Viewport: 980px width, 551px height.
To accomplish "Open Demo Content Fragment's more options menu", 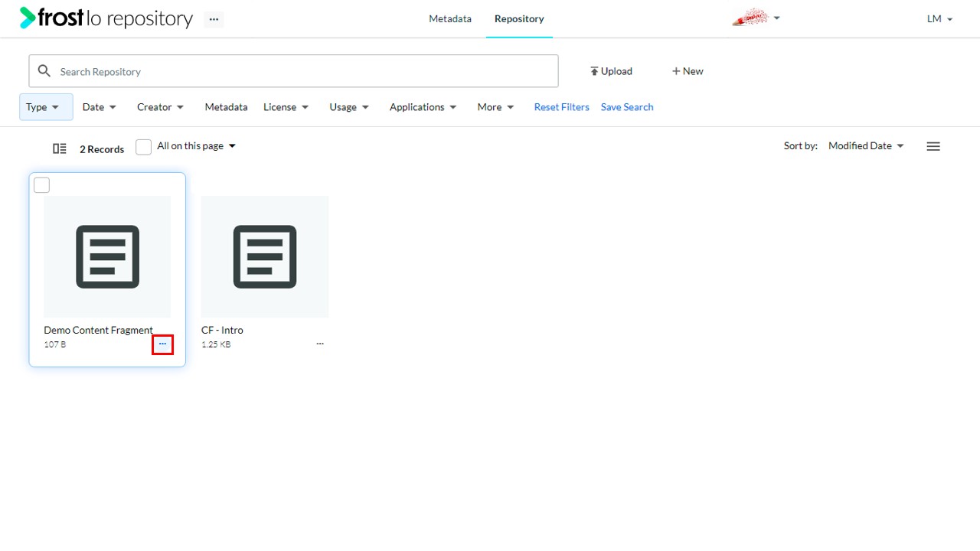I will pos(162,344).
